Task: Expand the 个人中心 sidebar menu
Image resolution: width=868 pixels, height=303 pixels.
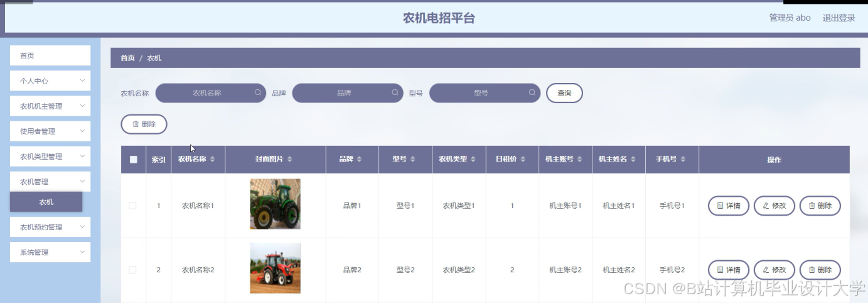Action: coord(50,80)
